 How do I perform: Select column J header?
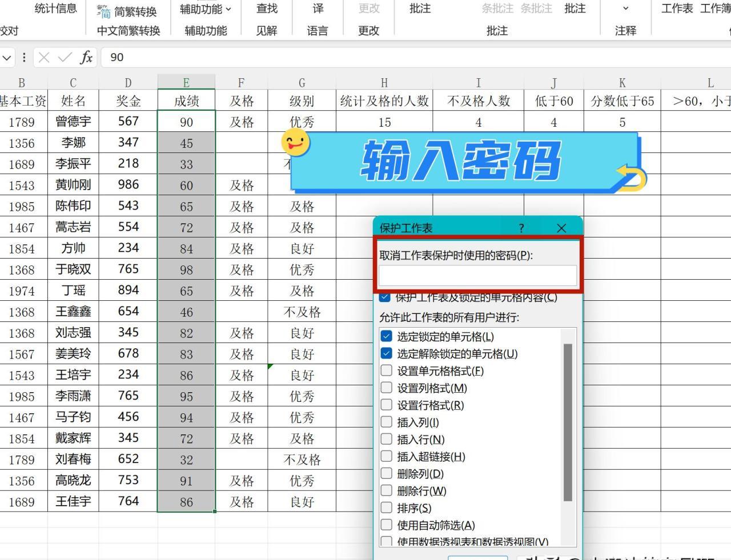[x=553, y=83]
